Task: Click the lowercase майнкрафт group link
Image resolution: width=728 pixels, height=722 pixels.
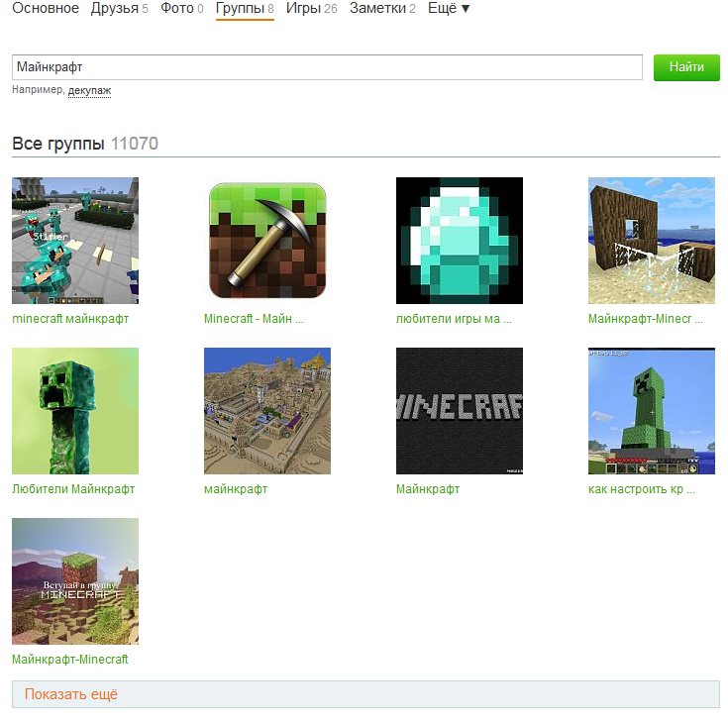Action: (x=236, y=489)
